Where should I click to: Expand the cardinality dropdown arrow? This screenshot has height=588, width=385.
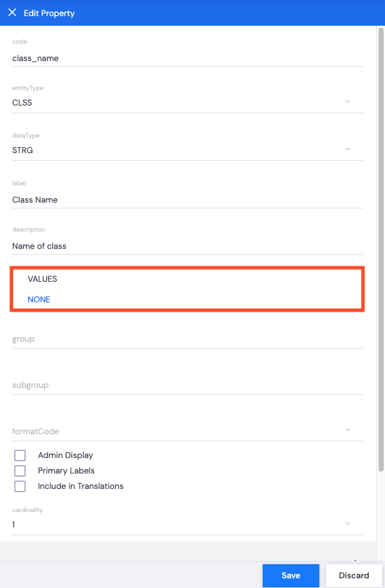348,524
